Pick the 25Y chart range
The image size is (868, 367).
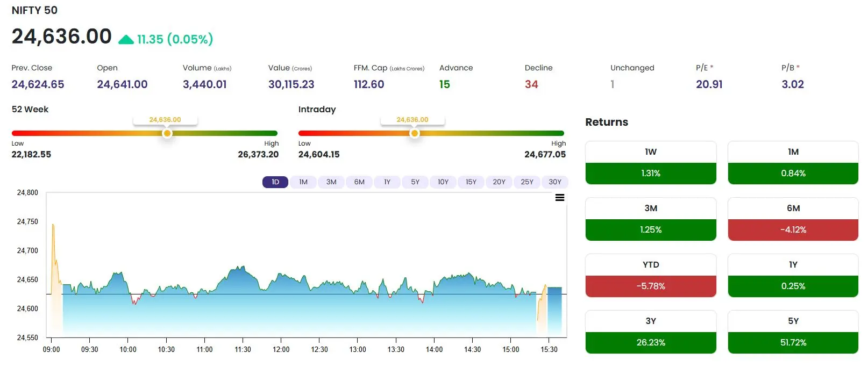pos(527,182)
